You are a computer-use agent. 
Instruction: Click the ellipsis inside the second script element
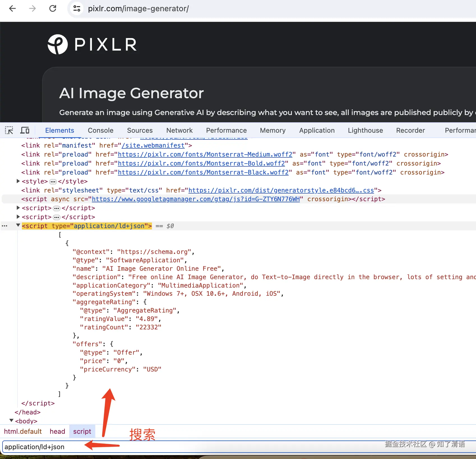click(57, 217)
